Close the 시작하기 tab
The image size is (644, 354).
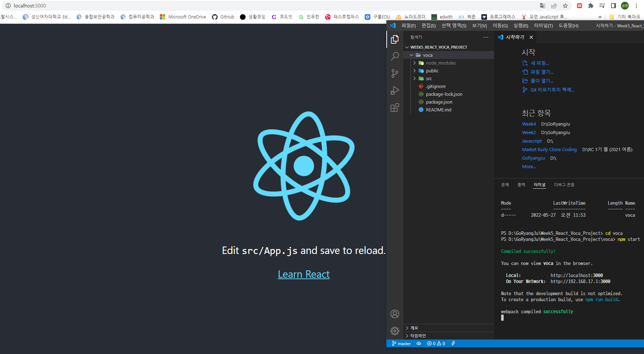[531, 37]
